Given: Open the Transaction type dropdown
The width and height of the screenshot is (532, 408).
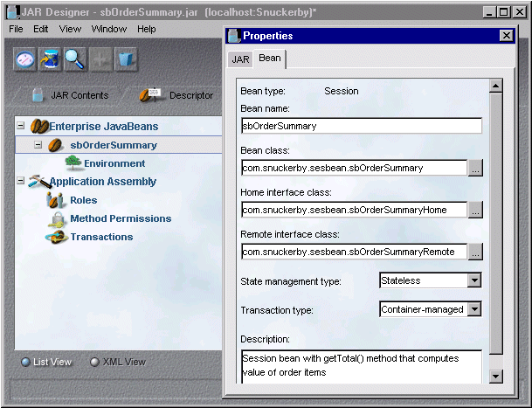Looking at the screenshot, I should tap(474, 309).
